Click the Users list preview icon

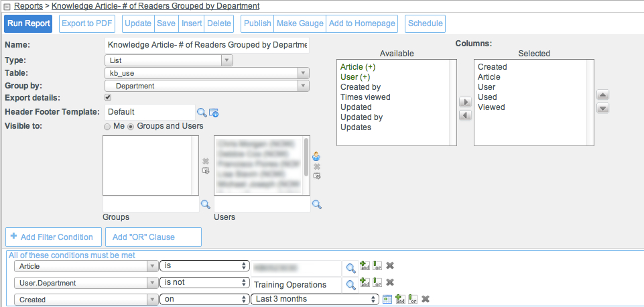317,176
